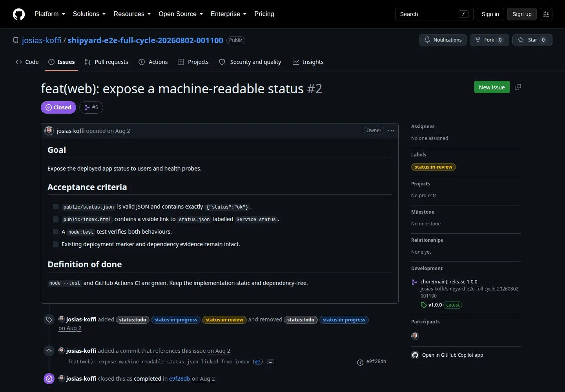Open the v1.0.0 release tag link

(435, 305)
